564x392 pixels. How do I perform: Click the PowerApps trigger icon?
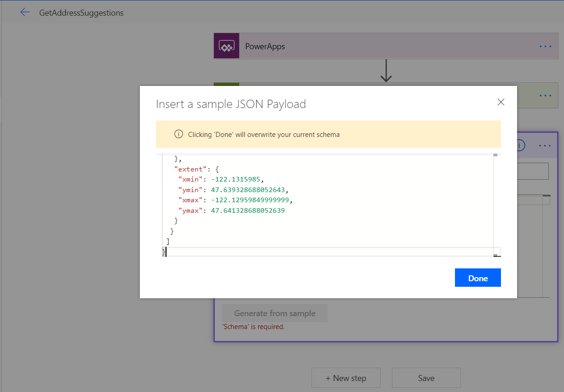tap(226, 46)
